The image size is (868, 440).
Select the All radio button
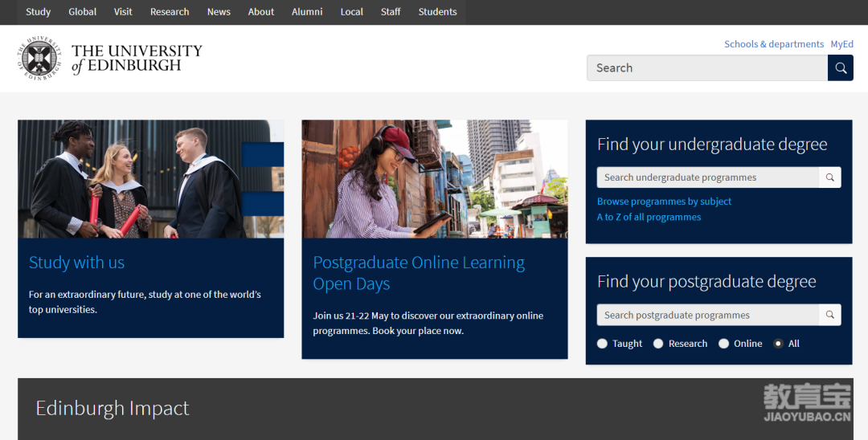tap(778, 344)
